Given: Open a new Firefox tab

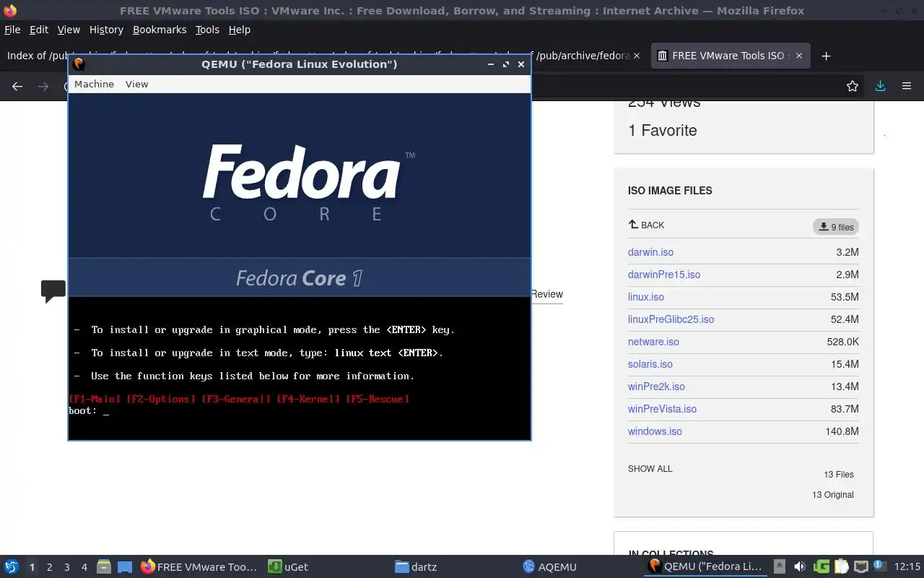Looking at the screenshot, I should [827, 56].
